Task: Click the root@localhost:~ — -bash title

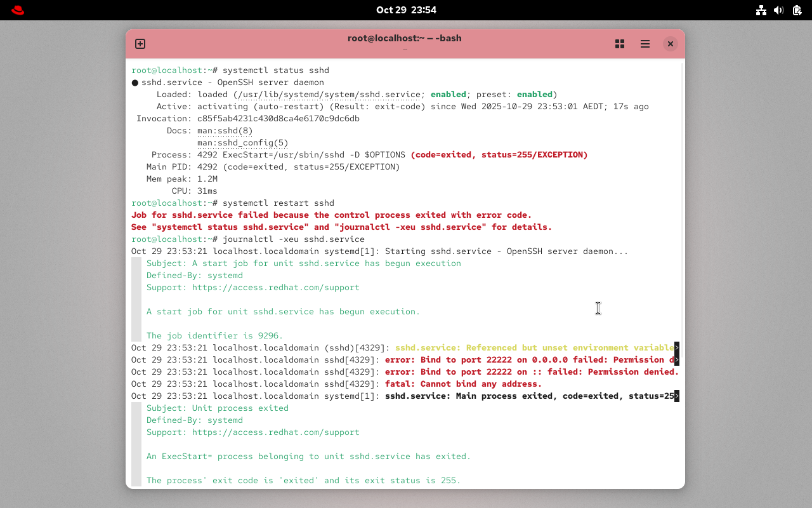Action: [405, 38]
